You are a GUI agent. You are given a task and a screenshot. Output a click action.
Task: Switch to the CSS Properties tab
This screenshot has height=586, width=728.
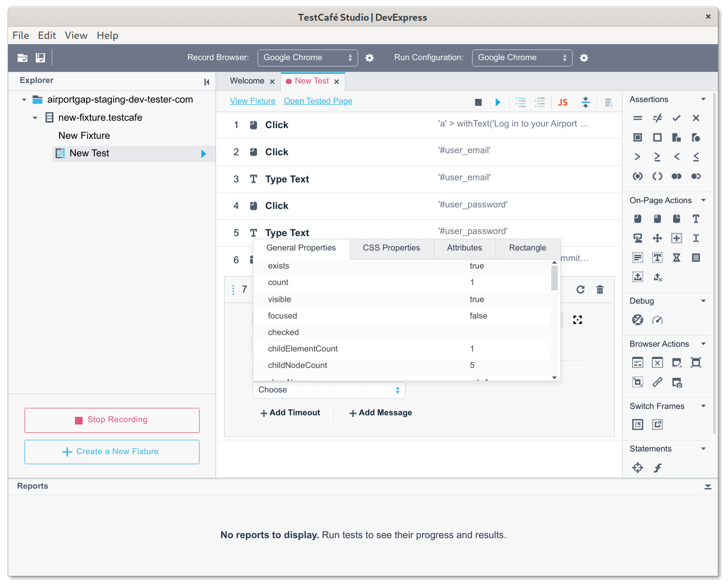(x=392, y=248)
